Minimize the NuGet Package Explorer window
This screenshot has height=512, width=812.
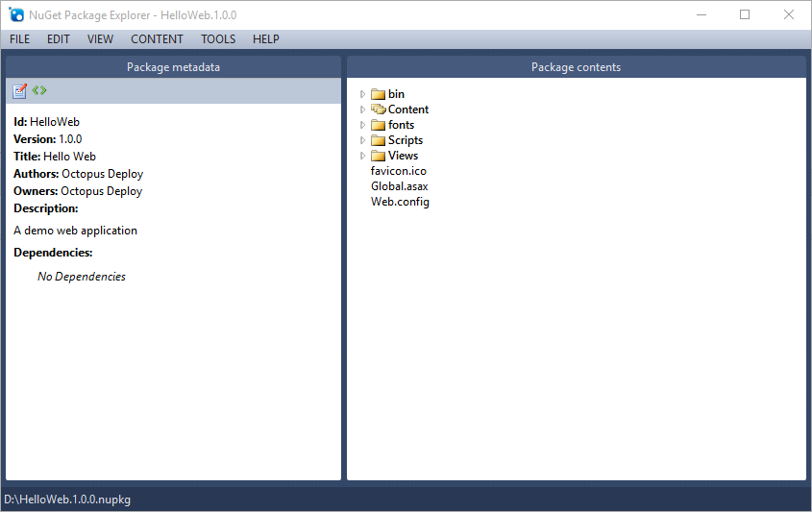click(701, 15)
